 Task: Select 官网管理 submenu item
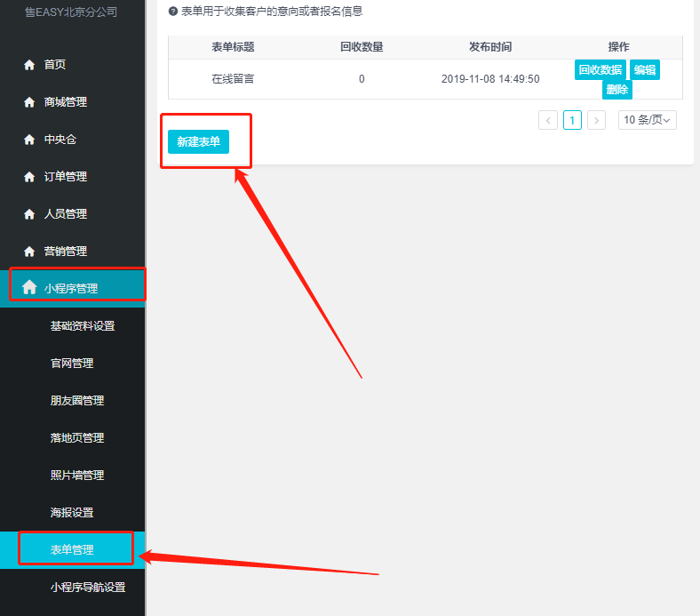(x=72, y=364)
